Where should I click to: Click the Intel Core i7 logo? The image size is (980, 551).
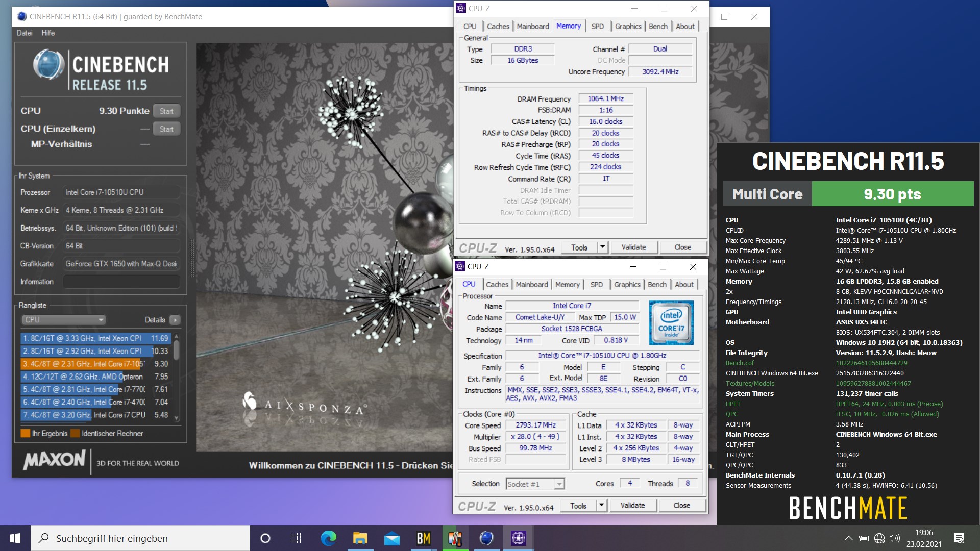pos(671,323)
